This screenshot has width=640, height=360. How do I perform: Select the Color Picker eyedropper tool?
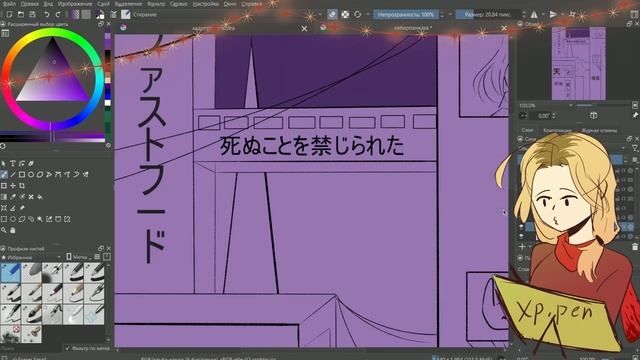[x=13, y=197]
